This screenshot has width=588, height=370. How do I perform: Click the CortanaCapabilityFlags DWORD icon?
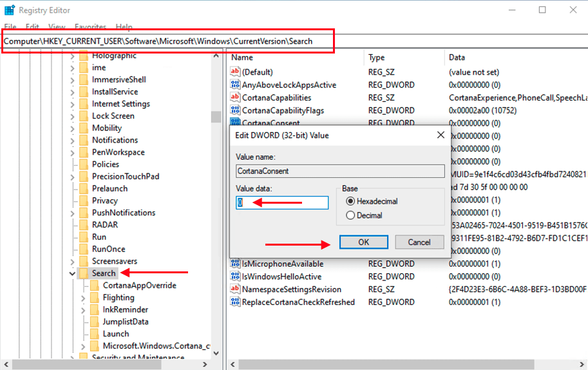point(235,110)
